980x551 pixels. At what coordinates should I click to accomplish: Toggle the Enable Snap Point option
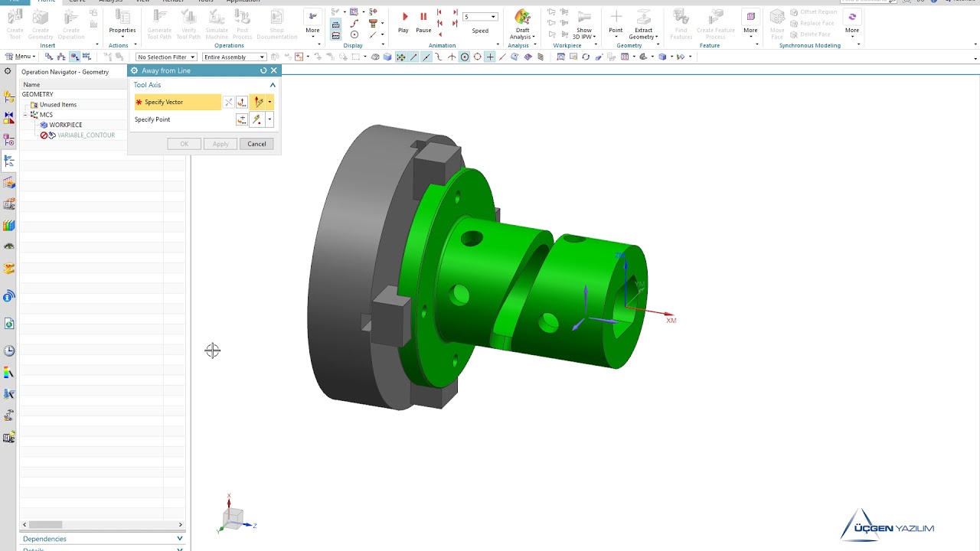tap(400, 57)
